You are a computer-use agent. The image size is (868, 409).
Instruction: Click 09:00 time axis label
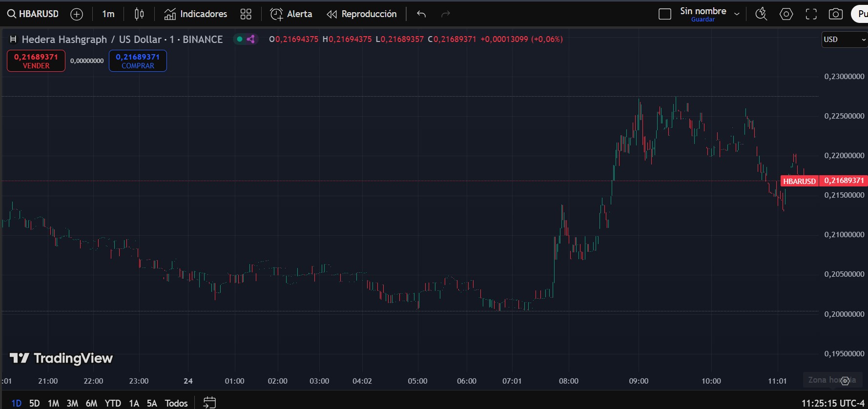point(639,381)
